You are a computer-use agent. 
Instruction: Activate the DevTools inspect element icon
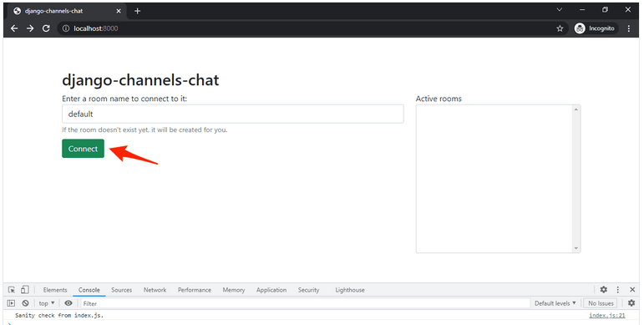coord(12,290)
